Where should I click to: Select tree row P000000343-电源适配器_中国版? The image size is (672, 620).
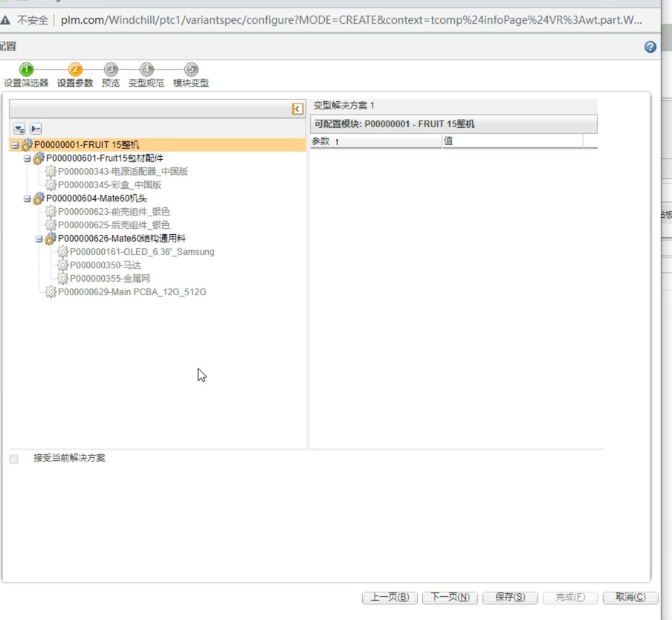pyautogui.click(x=123, y=172)
